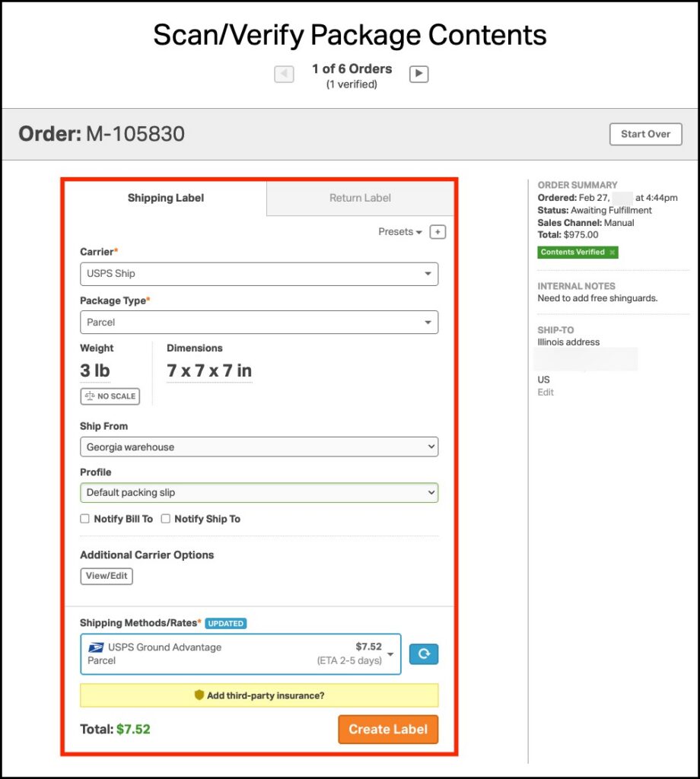Click the orange Create Label button

[x=388, y=730]
